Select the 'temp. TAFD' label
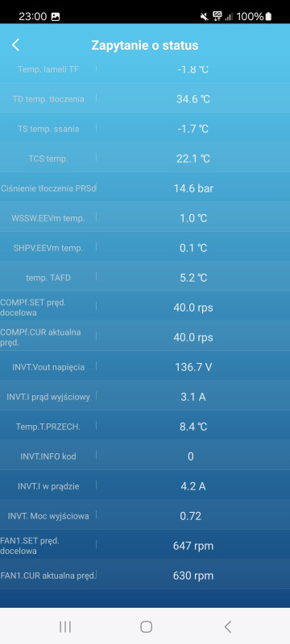This screenshot has height=644, width=290. click(x=48, y=278)
